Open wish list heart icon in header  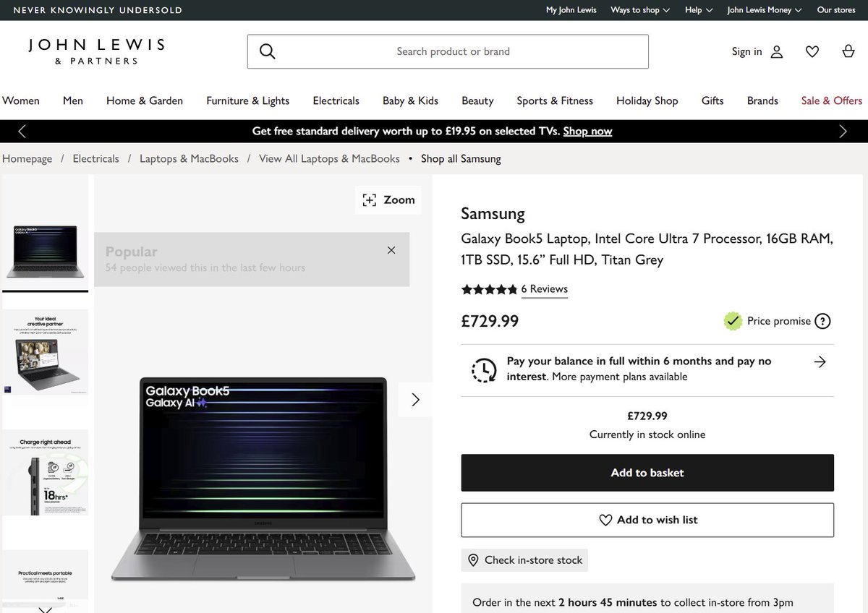(812, 51)
